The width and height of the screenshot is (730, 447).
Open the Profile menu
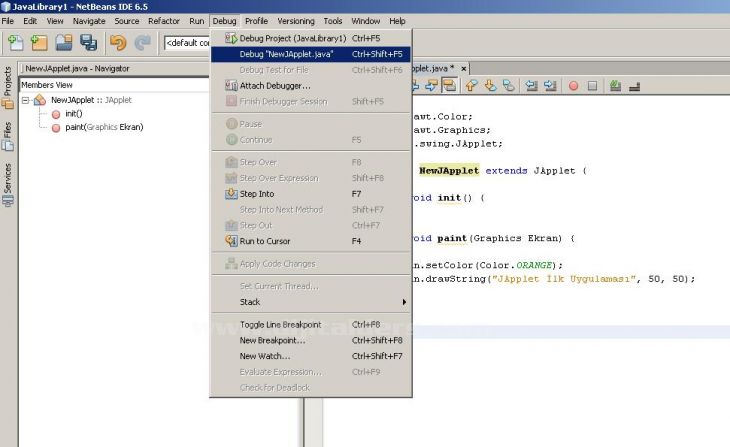pos(257,21)
